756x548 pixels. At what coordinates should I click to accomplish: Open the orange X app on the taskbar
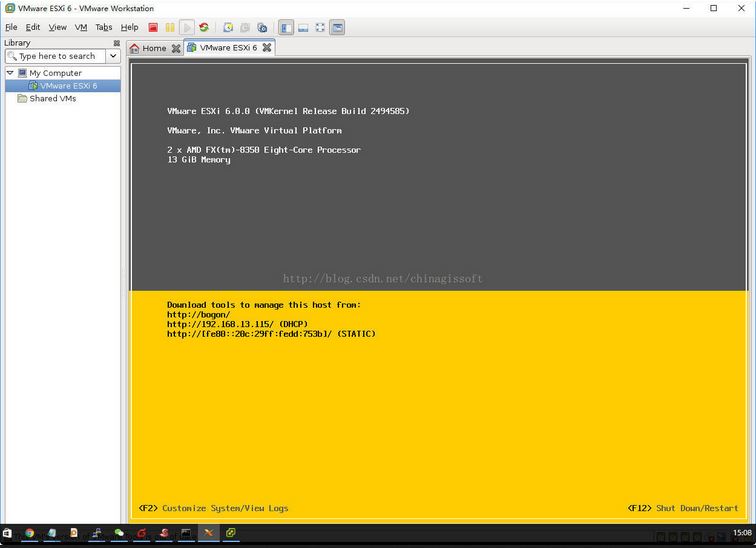pos(208,533)
